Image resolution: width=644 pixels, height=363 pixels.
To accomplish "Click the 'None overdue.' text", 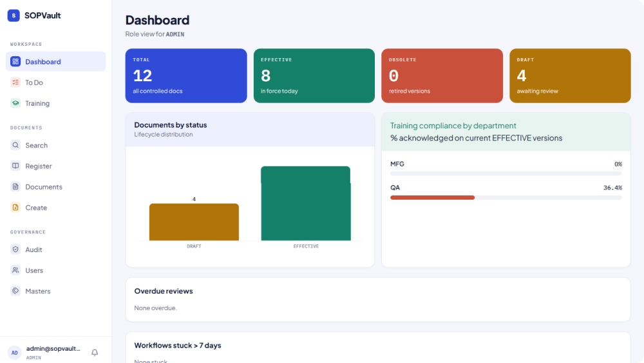I will click(x=155, y=308).
